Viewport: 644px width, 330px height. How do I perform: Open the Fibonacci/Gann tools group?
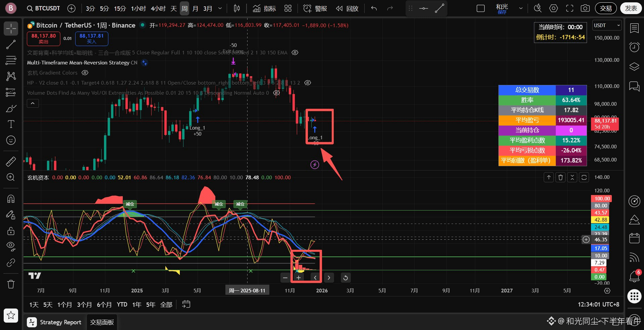tap(11, 60)
